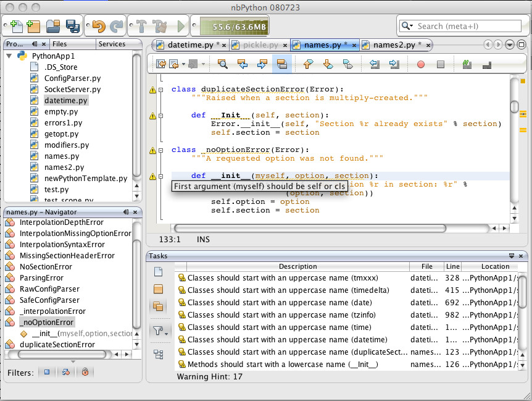Open the Services panel tab
532x401 pixels.
[112, 44]
